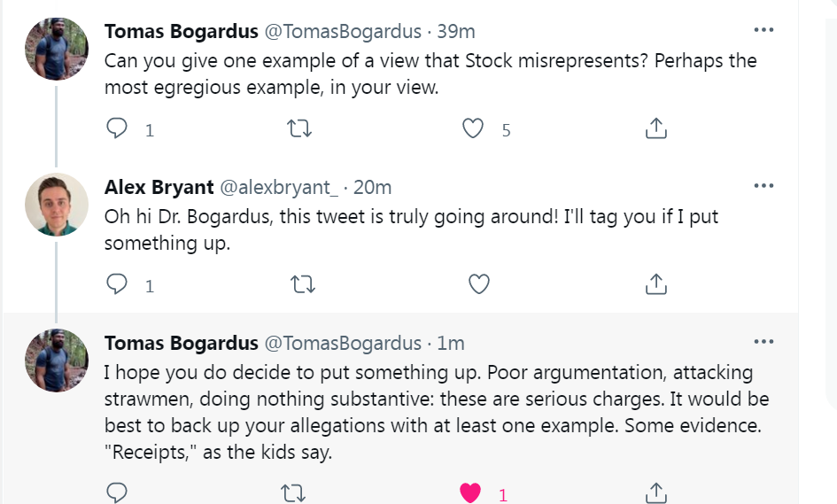Reply to Alex Bryant's tweet

[x=117, y=284]
